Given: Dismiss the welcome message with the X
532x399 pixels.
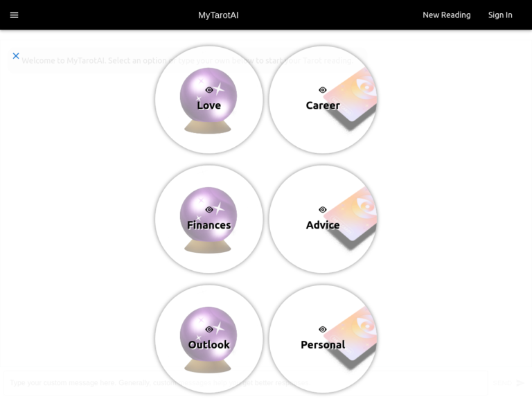Looking at the screenshot, I should click(x=16, y=55).
